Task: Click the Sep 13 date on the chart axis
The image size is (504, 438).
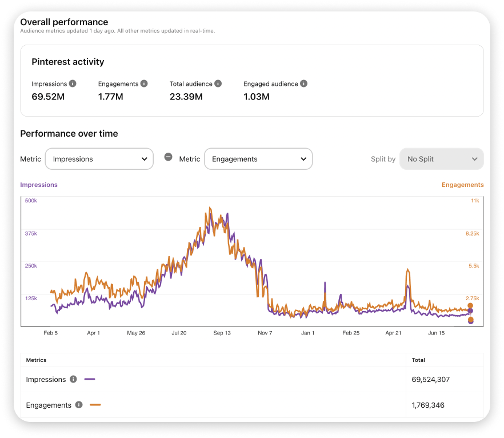Action: tap(222, 333)
